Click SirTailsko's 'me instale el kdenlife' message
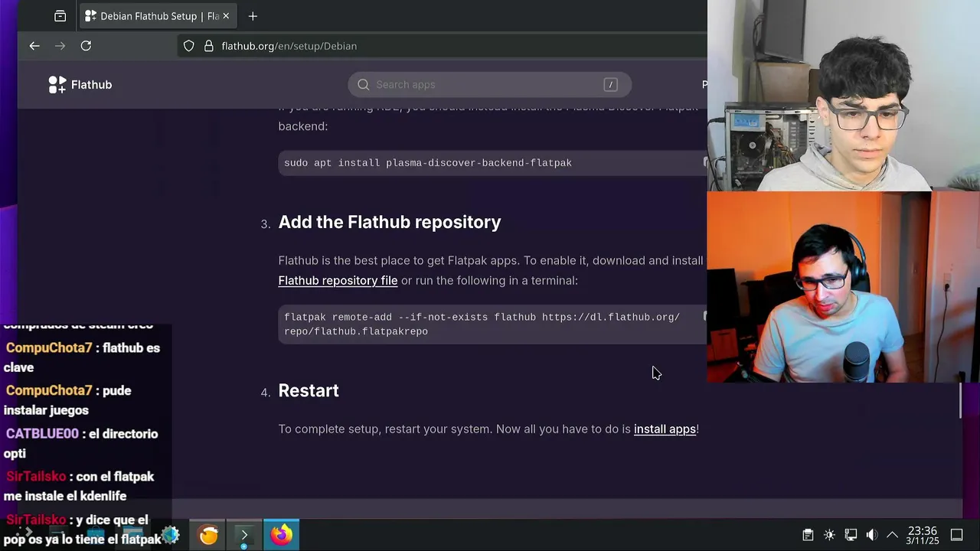This screenshot has width=980, height=551. [79, 486]
